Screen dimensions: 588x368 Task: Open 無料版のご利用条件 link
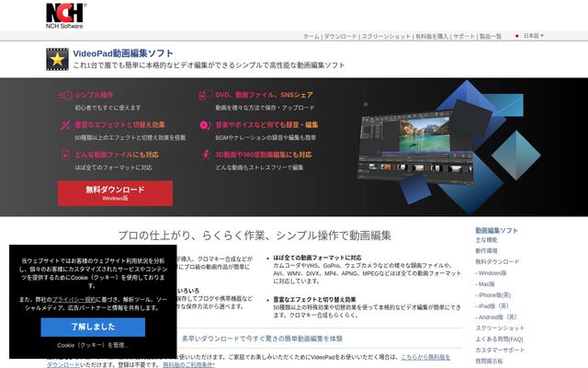[x=188, y=364]
